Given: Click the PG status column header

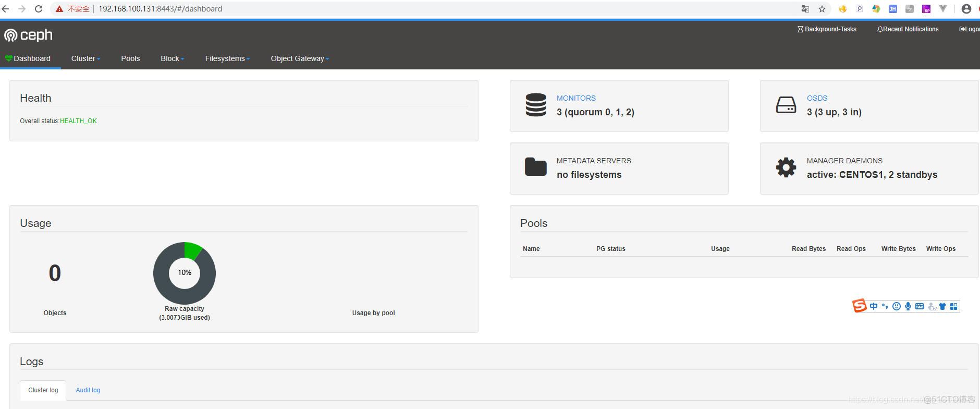Looking at the screenshot, I should click(x=611, y=249).
